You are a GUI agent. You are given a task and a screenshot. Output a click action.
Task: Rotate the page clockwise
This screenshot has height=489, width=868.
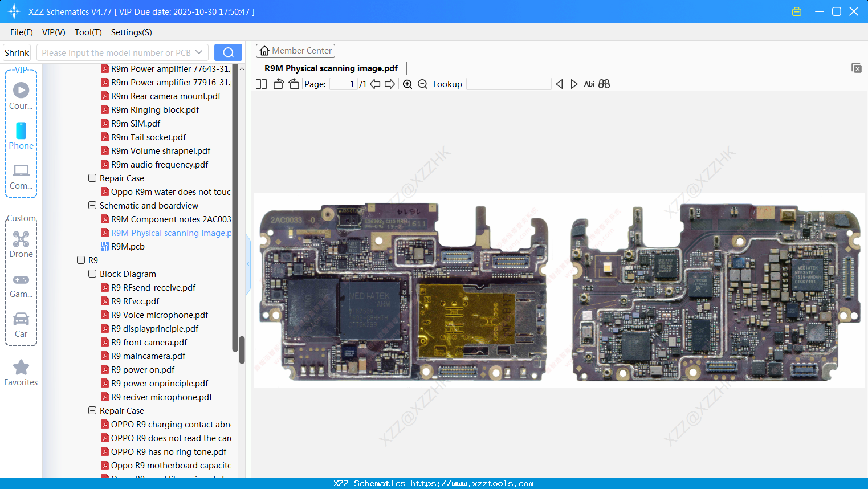coord(294,84)
